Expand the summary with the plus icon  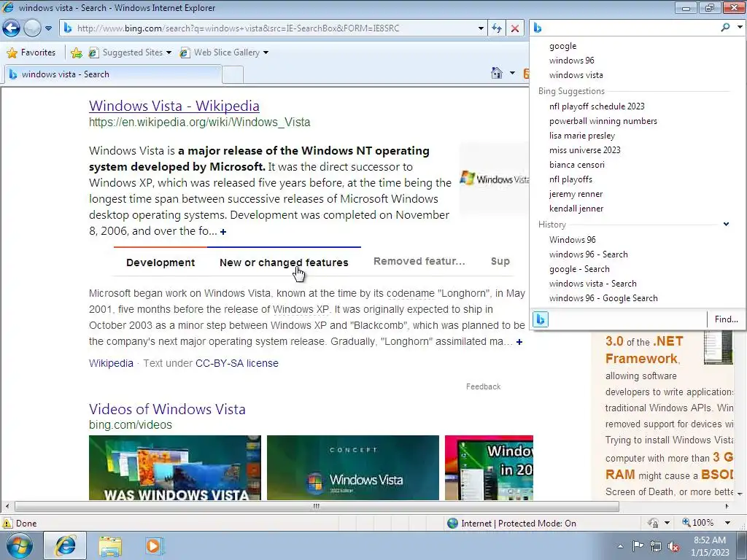pyautogui.click(x=223, y=231)
